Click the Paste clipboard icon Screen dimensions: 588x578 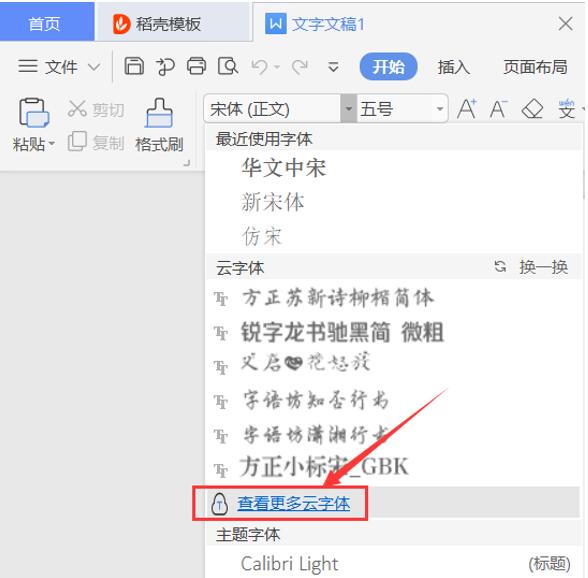point(34,112)
